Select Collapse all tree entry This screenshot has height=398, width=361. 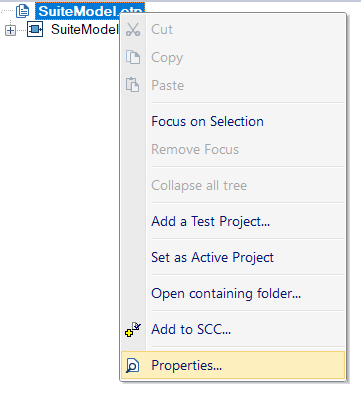pos(199,185)
